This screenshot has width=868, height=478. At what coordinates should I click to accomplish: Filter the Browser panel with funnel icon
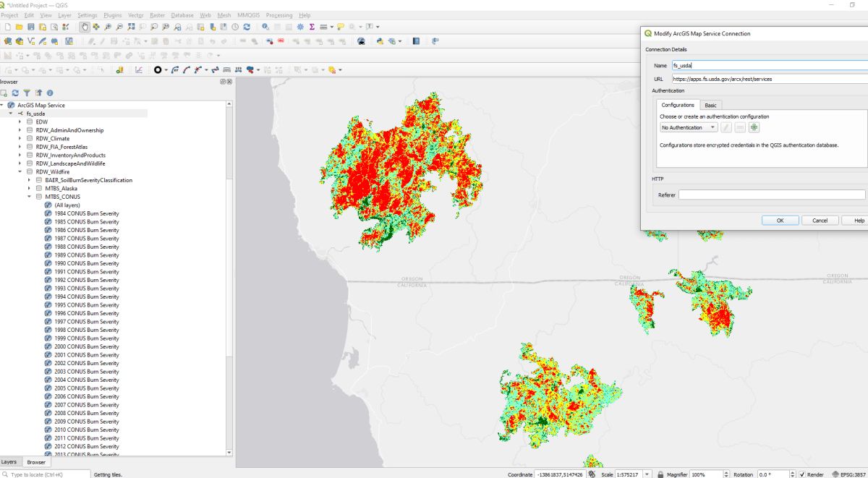(x=27, y=93)
